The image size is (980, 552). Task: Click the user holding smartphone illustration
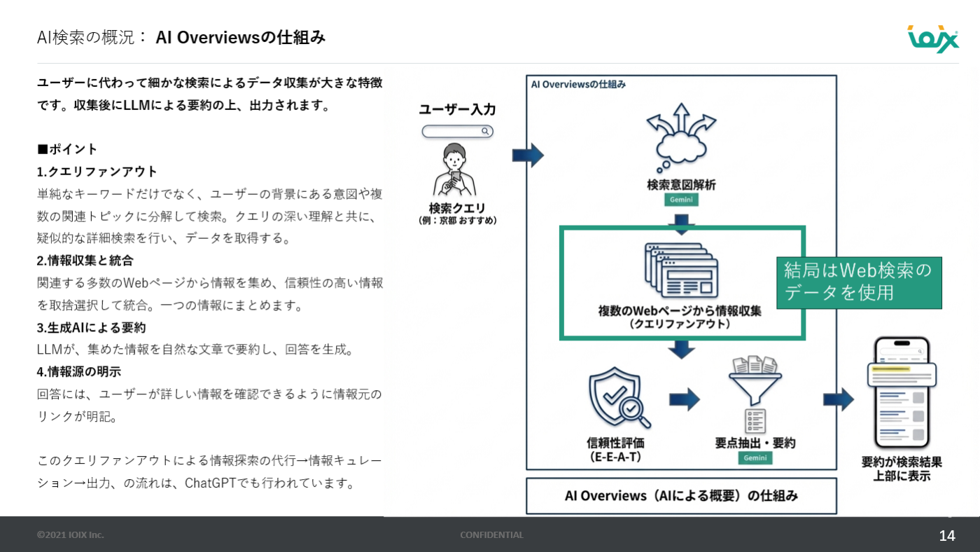pos(455,170)
